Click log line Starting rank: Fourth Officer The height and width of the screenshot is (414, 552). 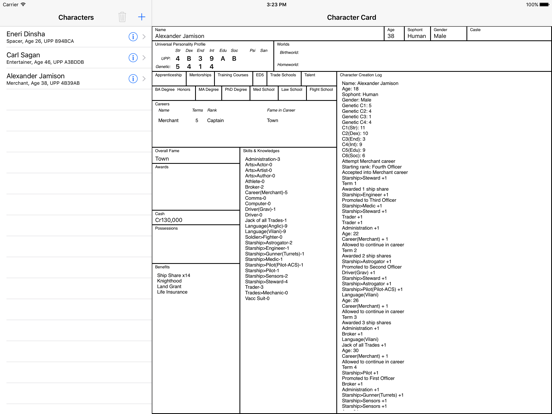pos(372,167)
